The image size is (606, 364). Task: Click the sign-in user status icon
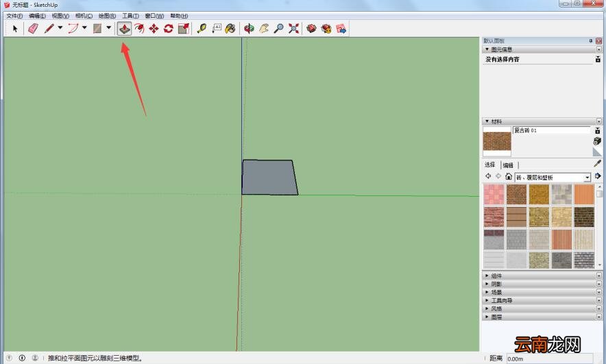click(x=35, y=359)
